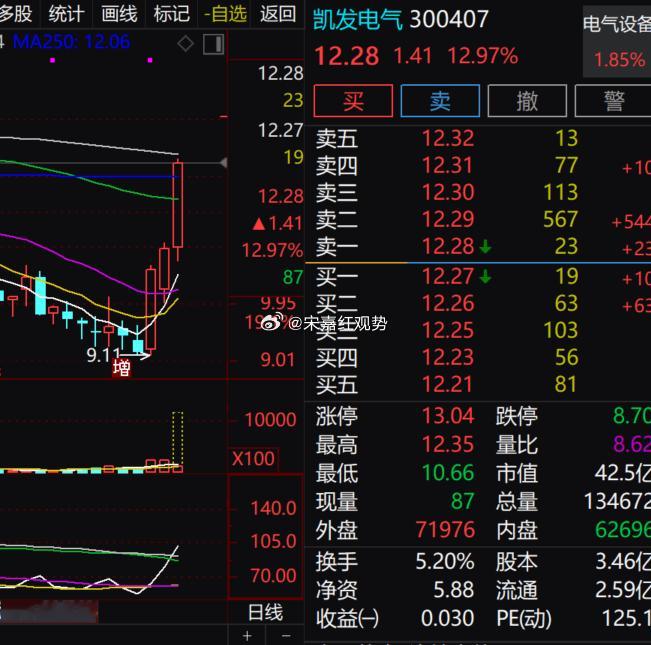651x645 pixels.
Task: Select 买五 price 12.21
Action: (448, 384)
